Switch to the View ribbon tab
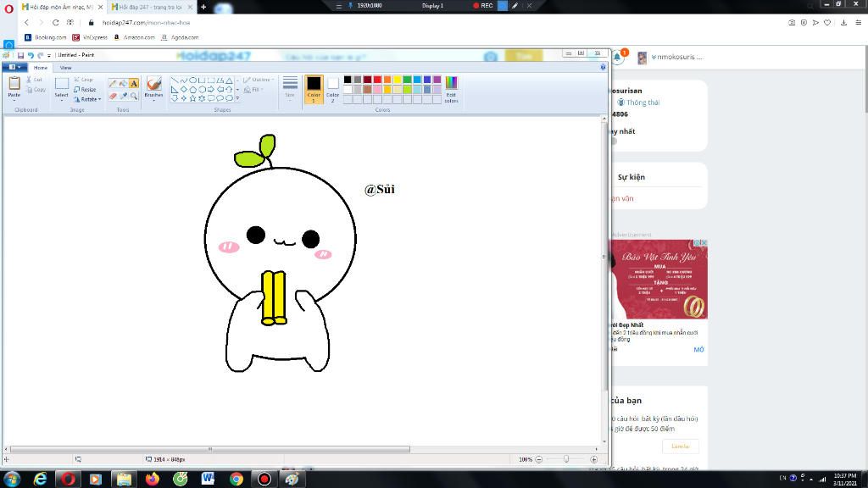This screenshot has width=868, height=488. click(x=66, y=68)
